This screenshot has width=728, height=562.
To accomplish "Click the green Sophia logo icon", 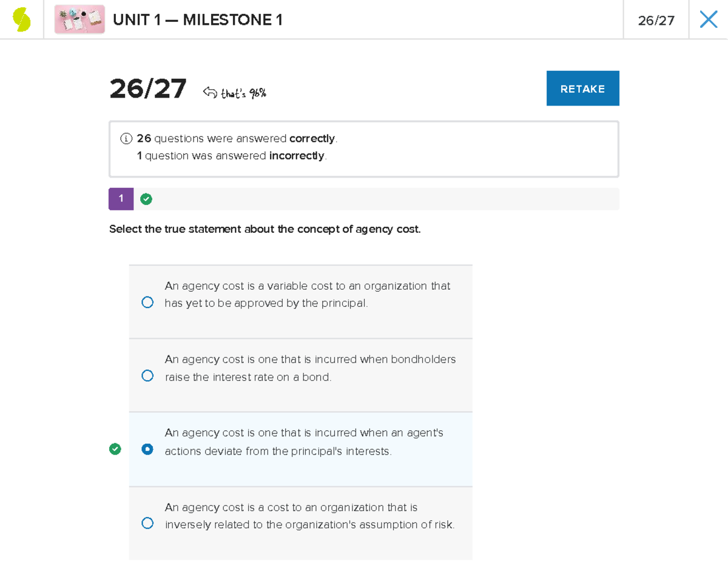I will click(x=22, y=19).
